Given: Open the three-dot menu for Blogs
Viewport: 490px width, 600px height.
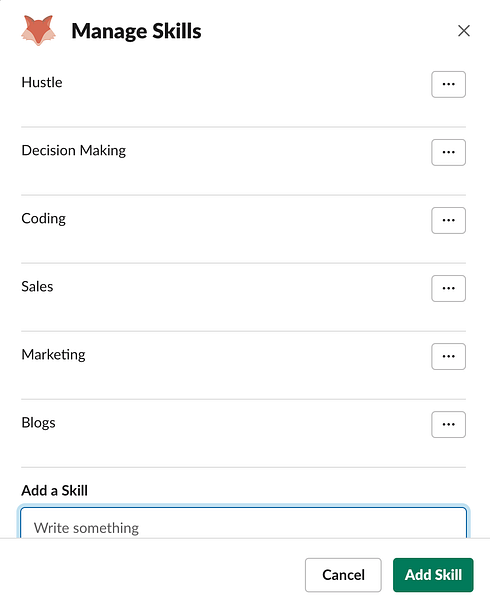Looking at the screenshot, I should [x=448, y=424].
